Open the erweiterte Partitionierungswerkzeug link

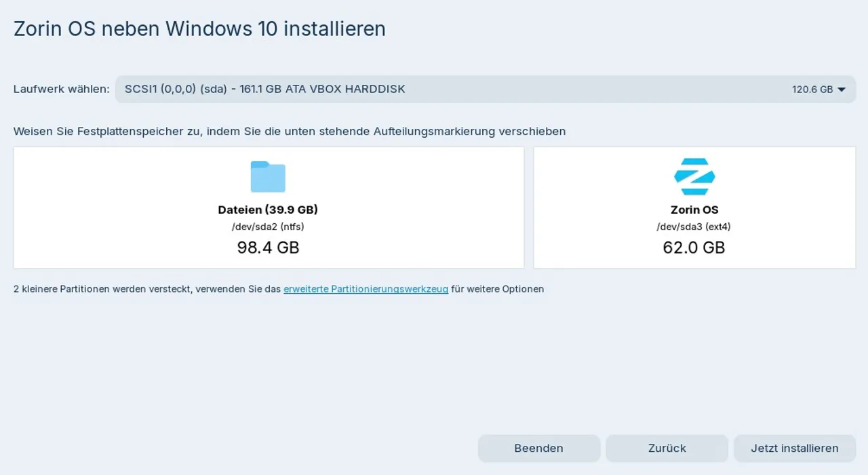pyautogui.click(x=366, y=289)
